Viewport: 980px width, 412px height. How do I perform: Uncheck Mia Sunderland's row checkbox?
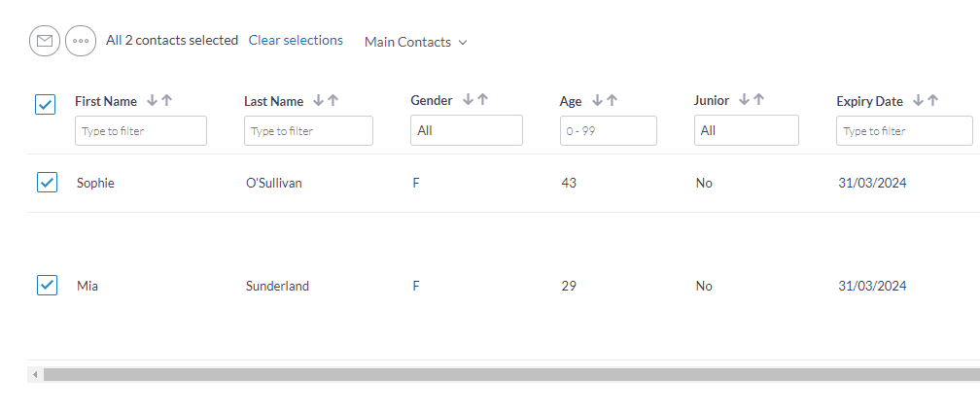[47, 286]
